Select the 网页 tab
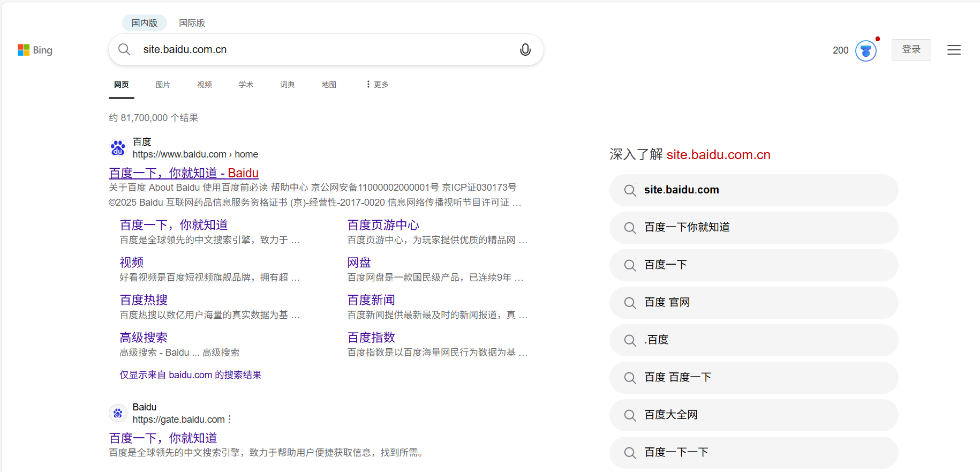 click(x=122, y=84)
